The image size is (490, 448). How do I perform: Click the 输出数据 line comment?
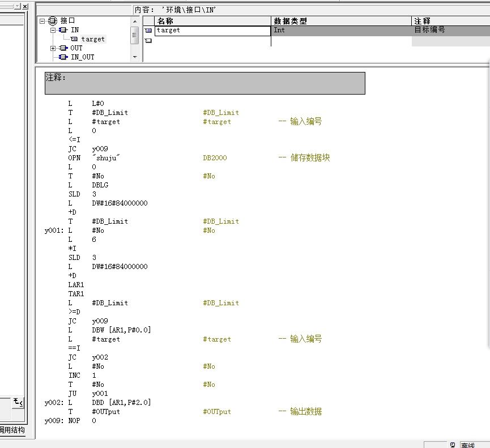pyautogui.click(x=300, y=411)
